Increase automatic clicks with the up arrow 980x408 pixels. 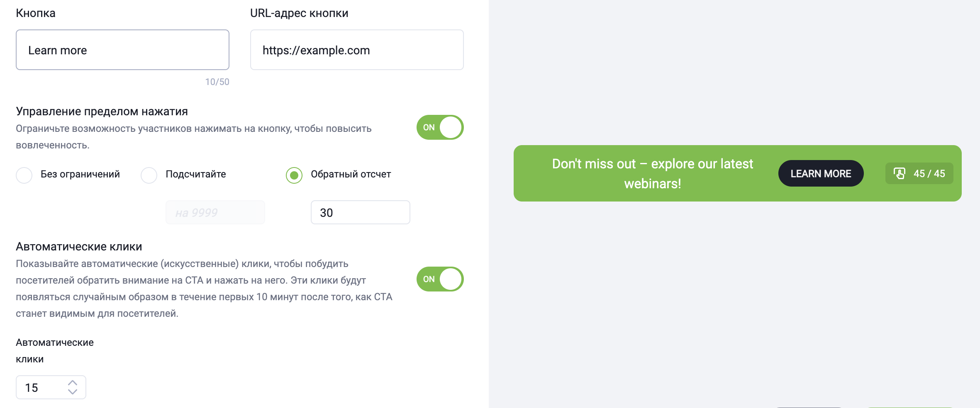point(73,382)
